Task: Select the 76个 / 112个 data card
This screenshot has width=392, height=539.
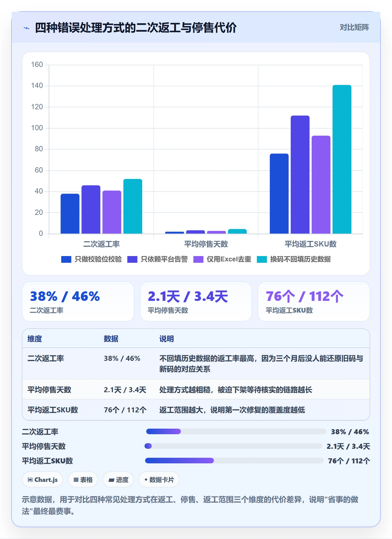Action: [314, 301]
